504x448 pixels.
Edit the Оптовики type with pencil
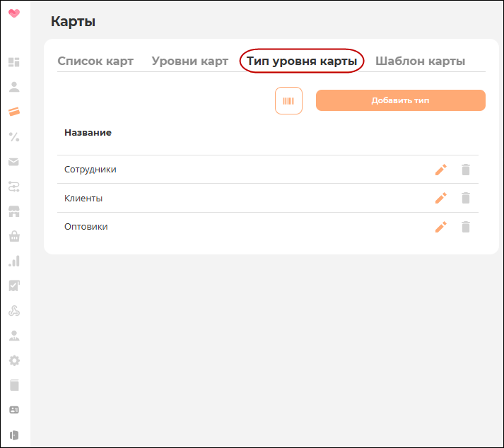pyautogui.click(x=441, y=227)
